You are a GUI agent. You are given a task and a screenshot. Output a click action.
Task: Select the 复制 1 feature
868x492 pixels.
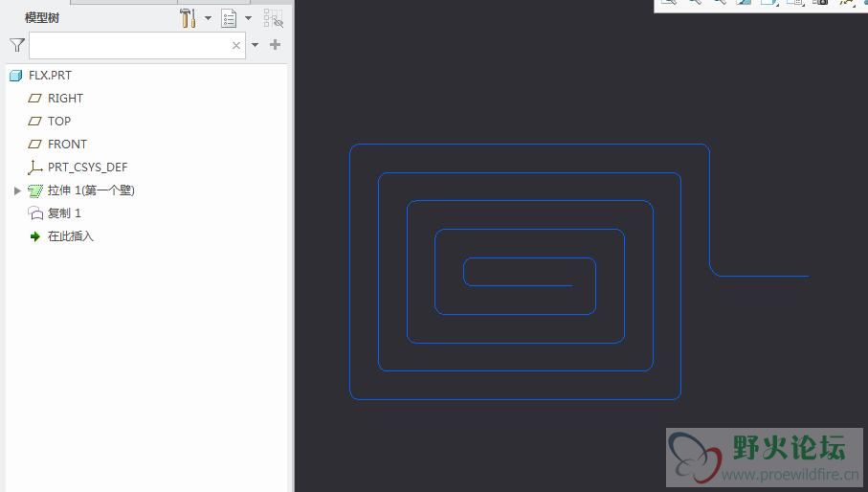64,213
